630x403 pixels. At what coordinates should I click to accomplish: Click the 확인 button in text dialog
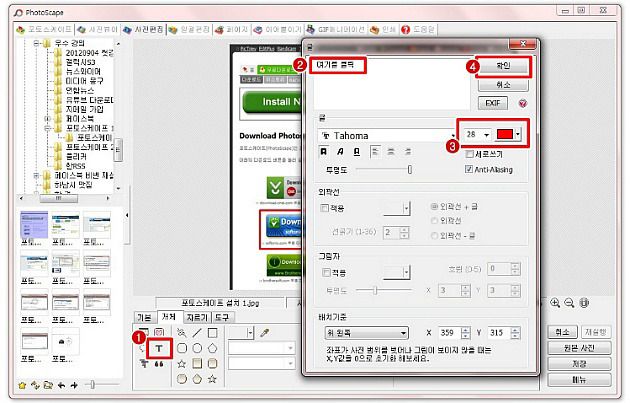pos(503,66)
